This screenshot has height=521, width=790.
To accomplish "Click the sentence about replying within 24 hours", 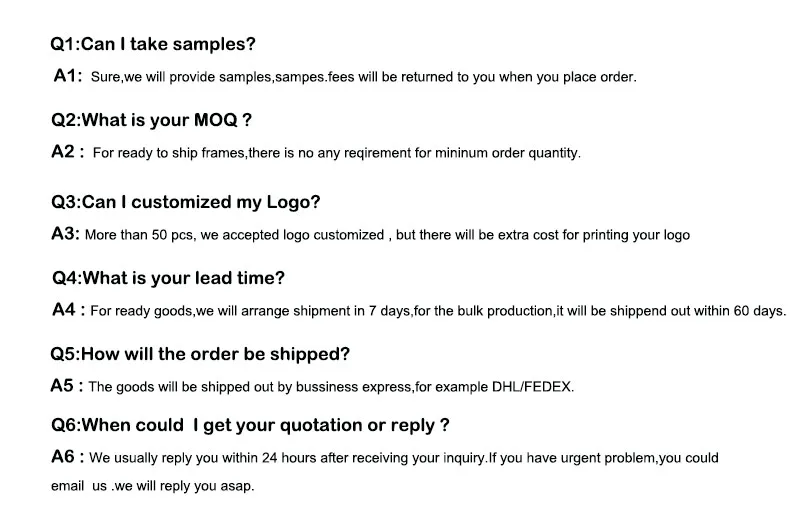I will 403,458.
